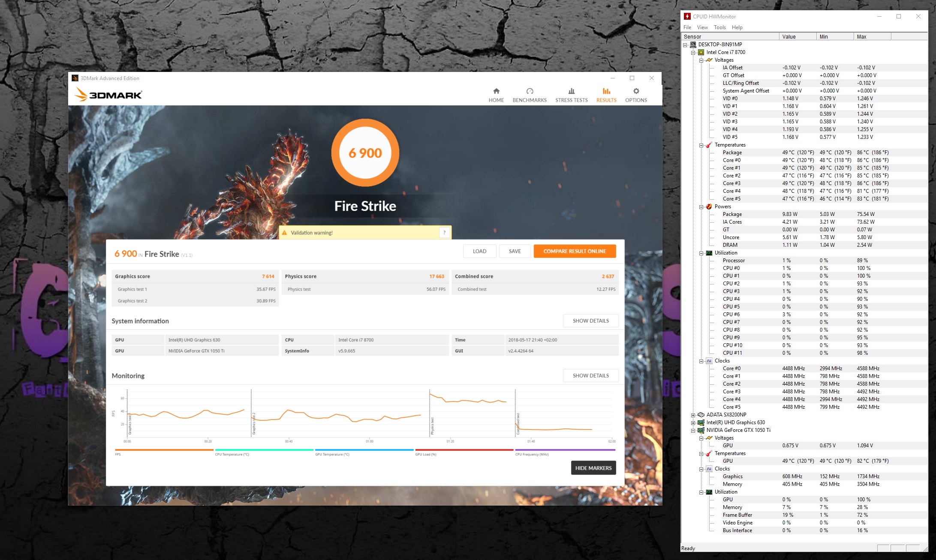
Task: Click the CPU Clocks waveform icon
Action: pyautogui.click(x=709, y=361)
